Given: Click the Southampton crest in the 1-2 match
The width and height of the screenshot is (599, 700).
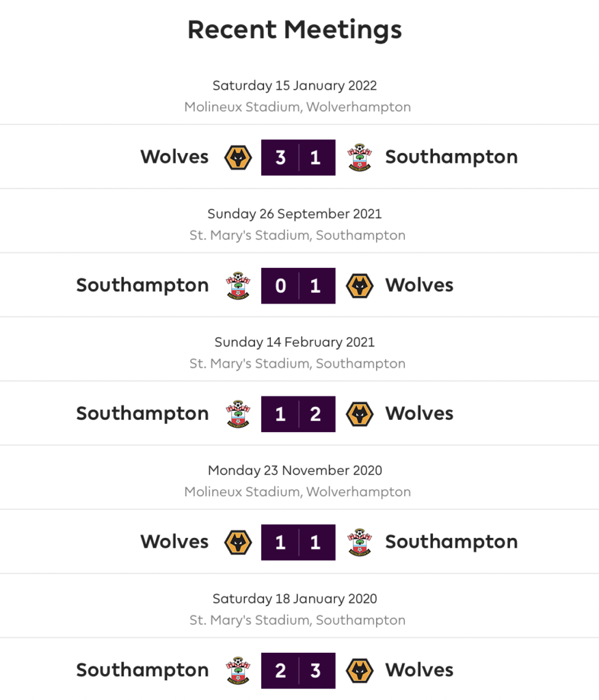Looking at the screenshot, I should click(x=238, y=414).
